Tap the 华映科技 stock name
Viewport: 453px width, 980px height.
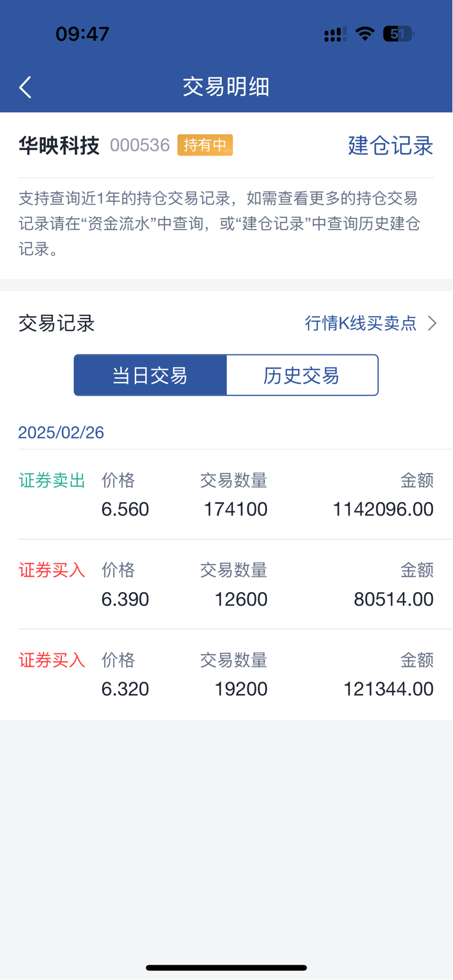pos(59,145)
